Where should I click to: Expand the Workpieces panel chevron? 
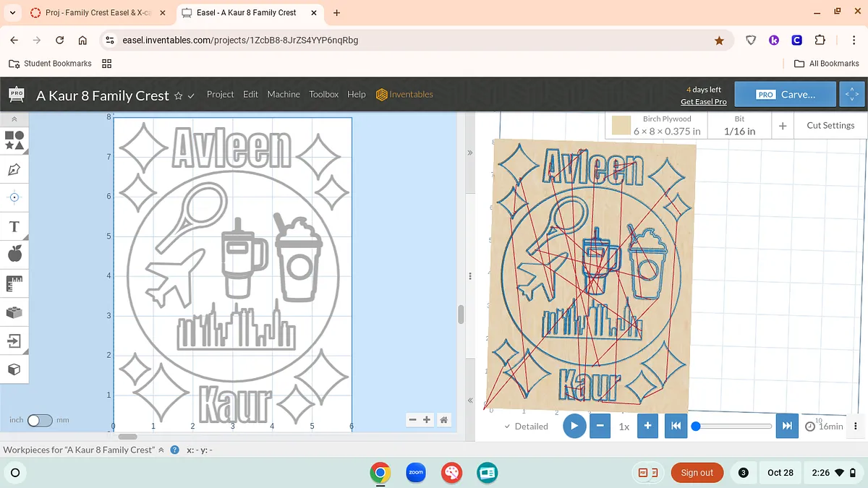(161, 450)
